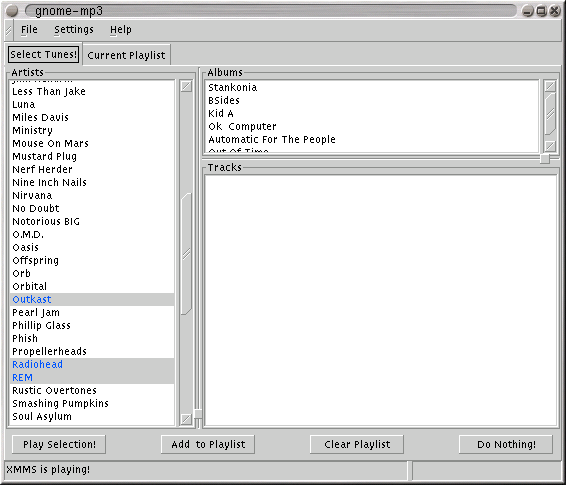566x485 pixels.
Task: Select artist Mouse On Mars
Action: click(x=92, y=144)
